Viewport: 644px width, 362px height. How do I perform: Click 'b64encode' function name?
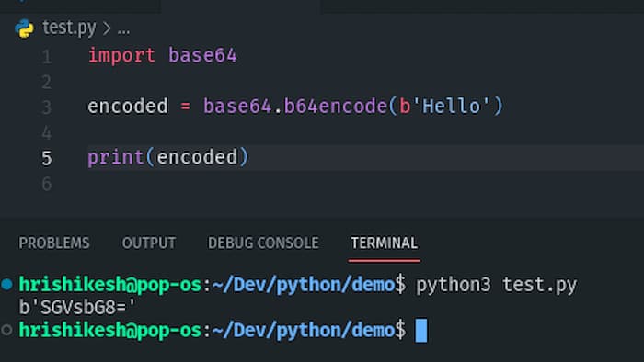pyautogui.click(x=336, y=107)
